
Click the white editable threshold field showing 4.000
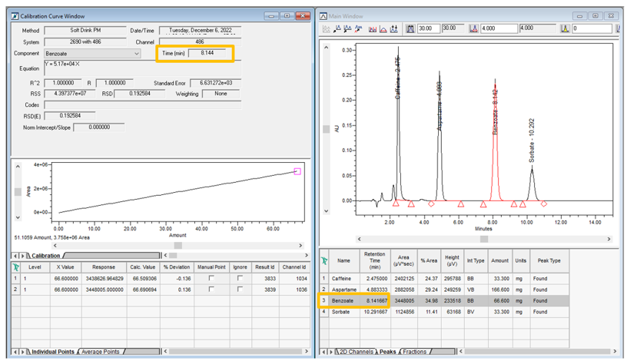499,28
